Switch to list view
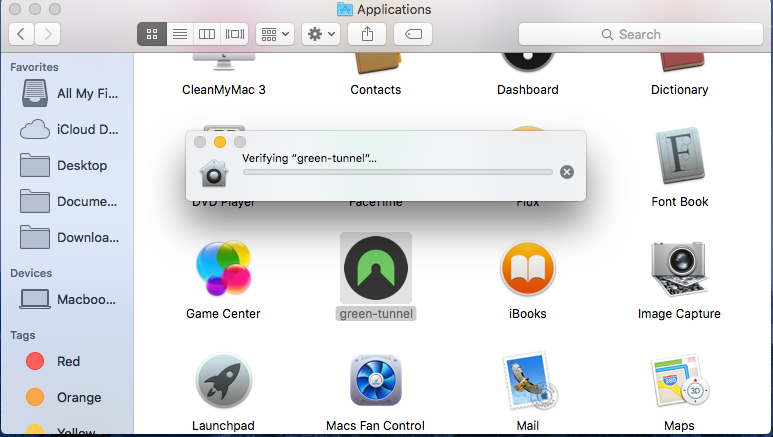This screenshot has width=773, height=437. pos(180,34)
